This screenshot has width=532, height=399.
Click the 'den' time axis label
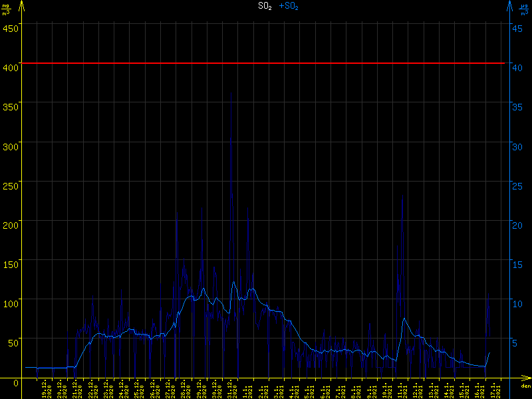525,386
